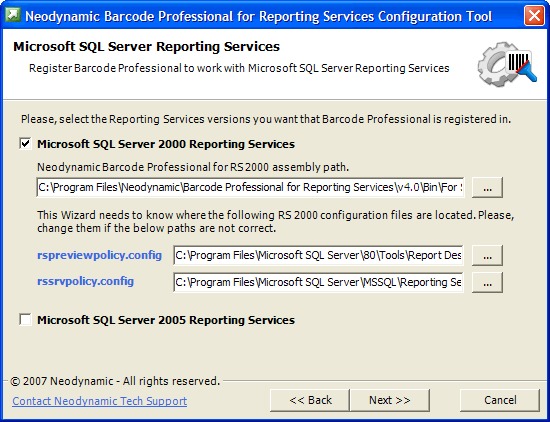This screenshot has width=550, height=422.
Task: Browse for rssrvpolicy.config file location
Action: 487,282
